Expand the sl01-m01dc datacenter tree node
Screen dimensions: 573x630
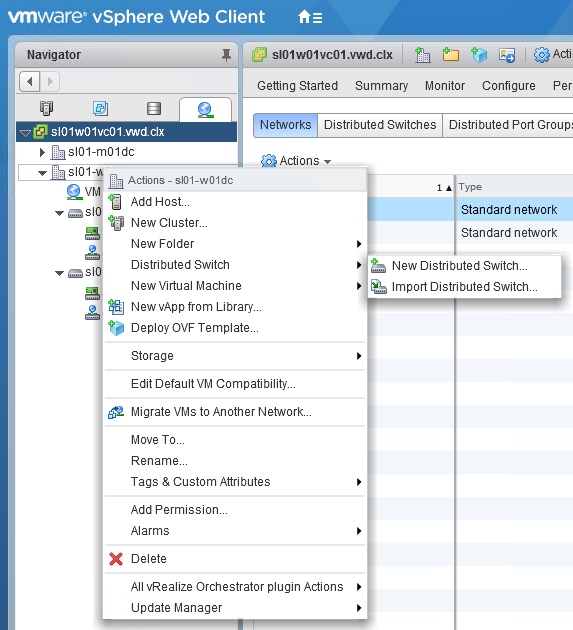coord(42,152)
